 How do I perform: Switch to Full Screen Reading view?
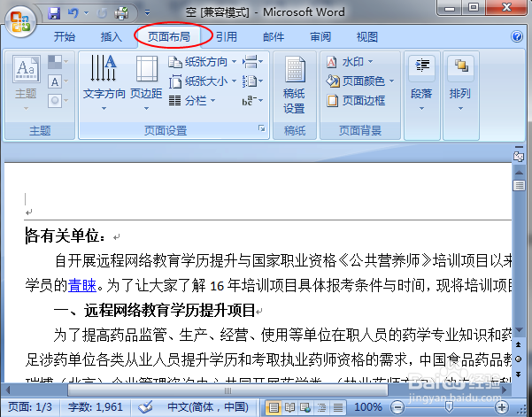click(289, 407)
